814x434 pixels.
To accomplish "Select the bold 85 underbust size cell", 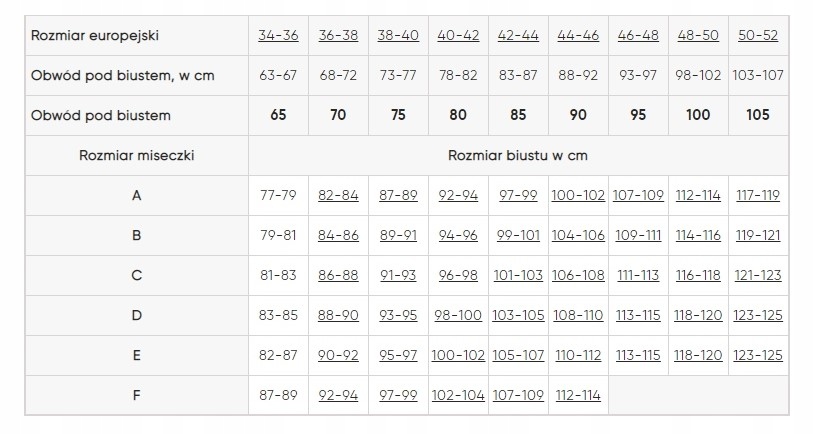I will [518, 115].
